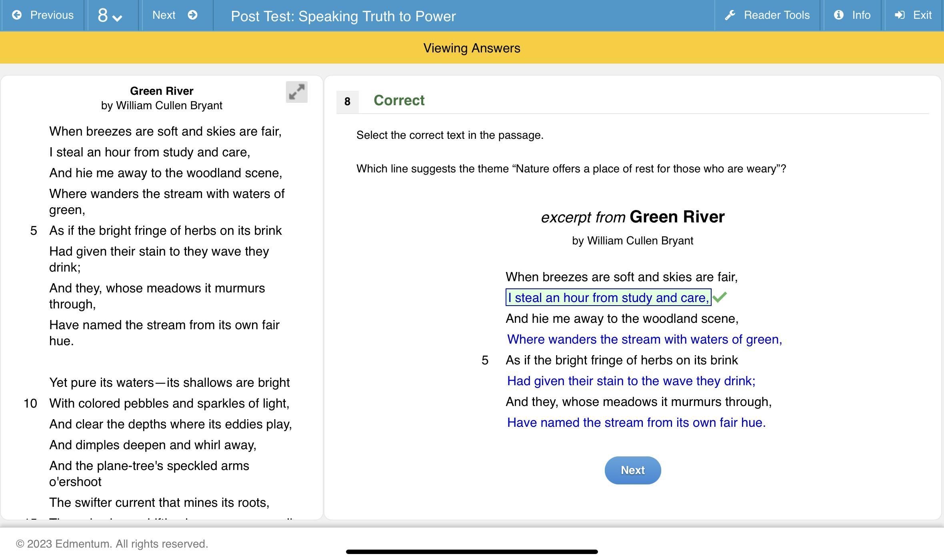Click the Previous label in top bar
This screenshot has height=560, width=944.
(x=52, y=15)
